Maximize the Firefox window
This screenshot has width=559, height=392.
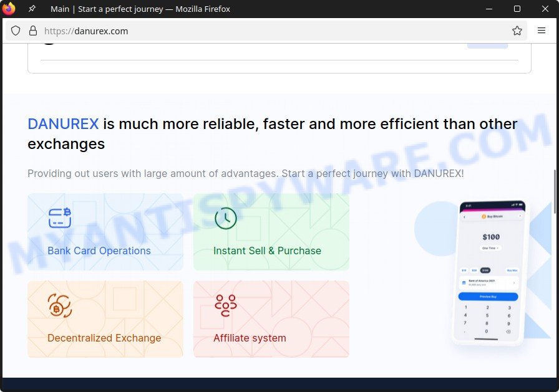click(x=517, y=9)
